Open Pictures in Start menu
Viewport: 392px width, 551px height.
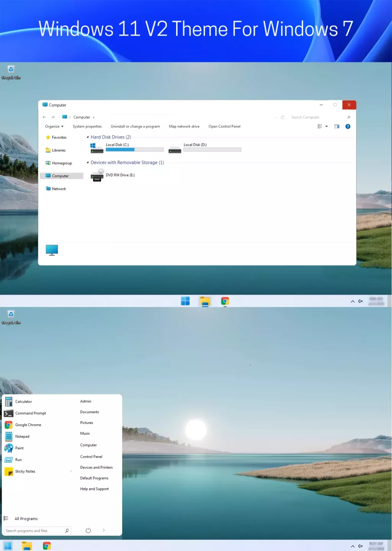click(x=87, y=423)
